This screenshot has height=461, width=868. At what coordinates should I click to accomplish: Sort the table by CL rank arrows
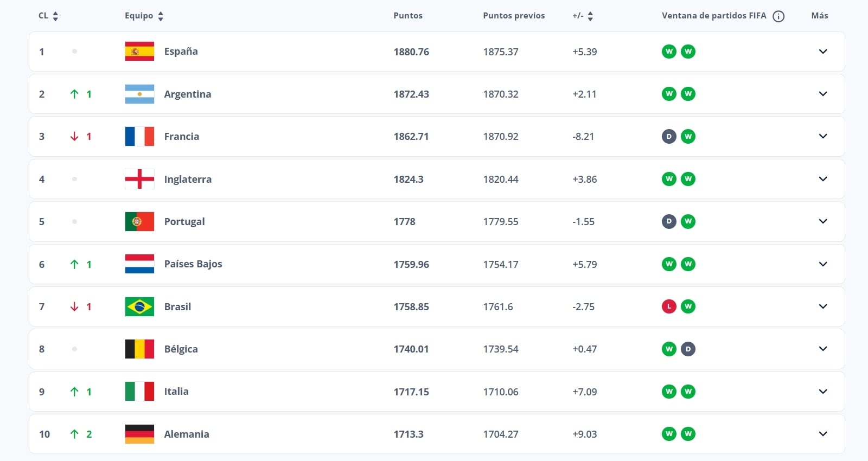(55, 16)
